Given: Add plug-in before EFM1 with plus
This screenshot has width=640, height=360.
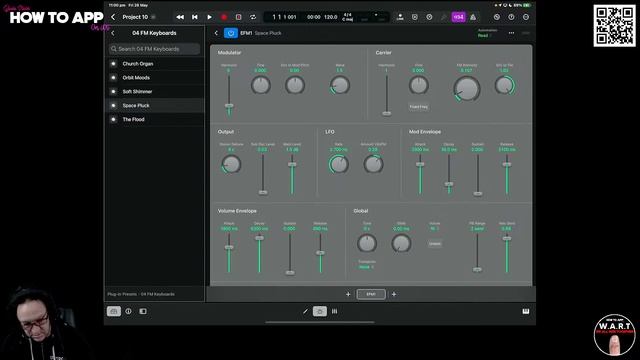Looking at the screenshot, I should coord(348,294).
